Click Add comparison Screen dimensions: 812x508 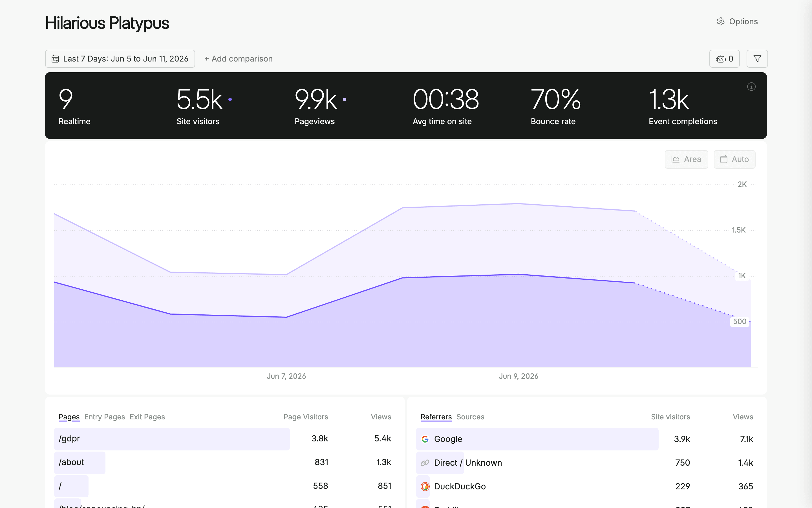(x=239, y=59)
